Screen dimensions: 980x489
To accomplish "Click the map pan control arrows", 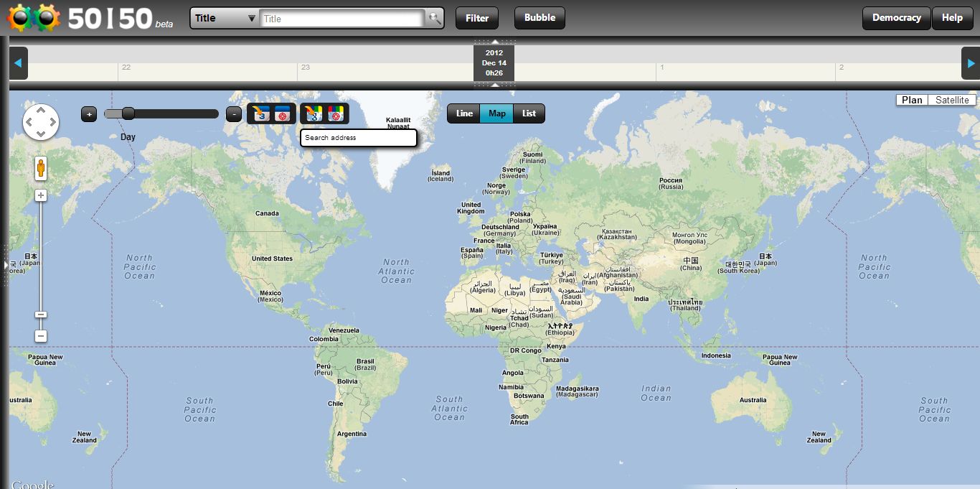I will tap(41, 122).
